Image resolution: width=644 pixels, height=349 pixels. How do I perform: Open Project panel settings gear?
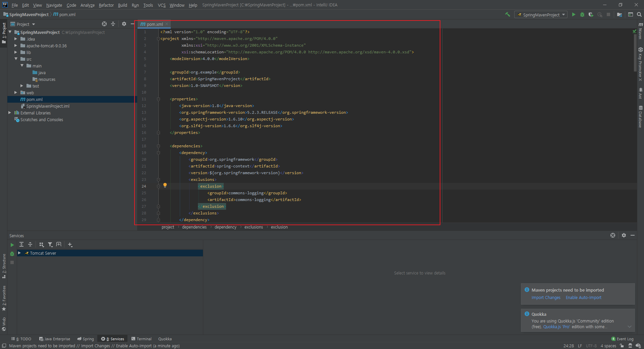coord(124,24)
